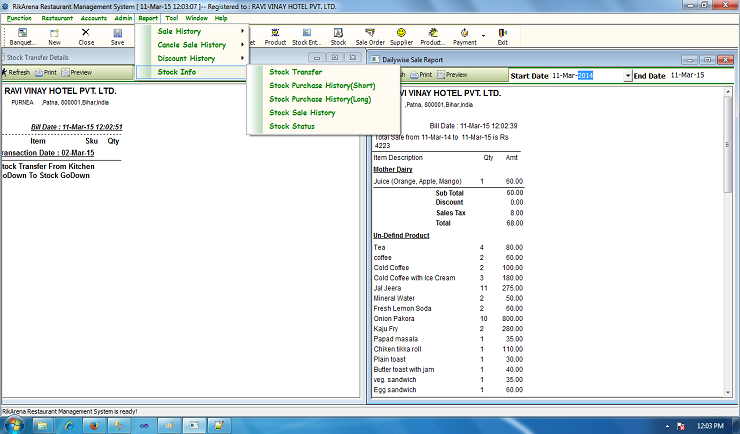Click Preview in Dailywise Sale Report
This screenshot has height=434, width=740.
click(x=452, y=75)
